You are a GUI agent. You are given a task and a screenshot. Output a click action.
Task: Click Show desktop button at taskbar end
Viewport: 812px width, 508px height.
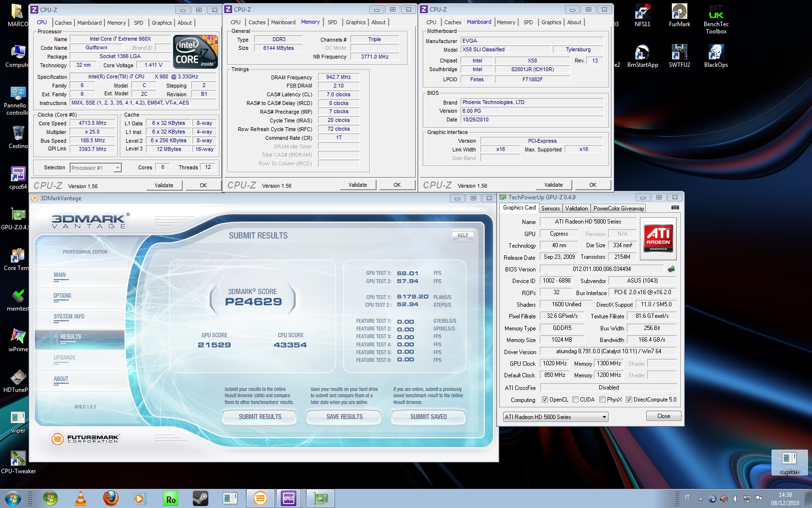point(808,498)
